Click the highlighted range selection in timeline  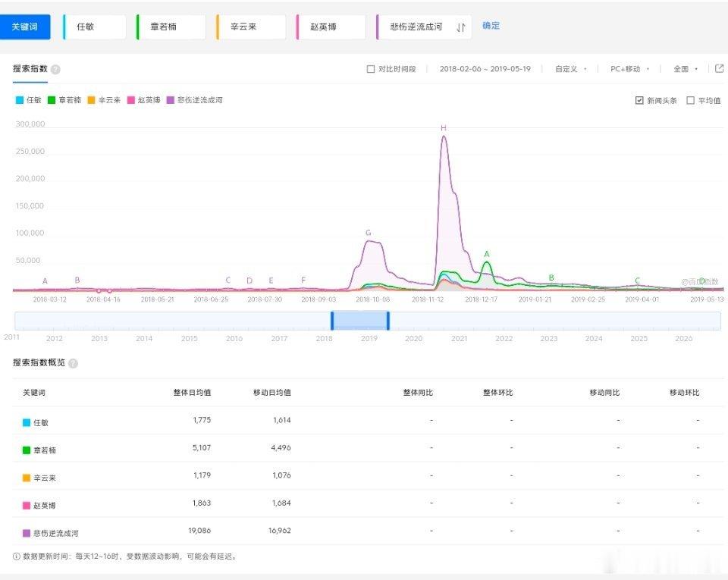click(360, 321)
